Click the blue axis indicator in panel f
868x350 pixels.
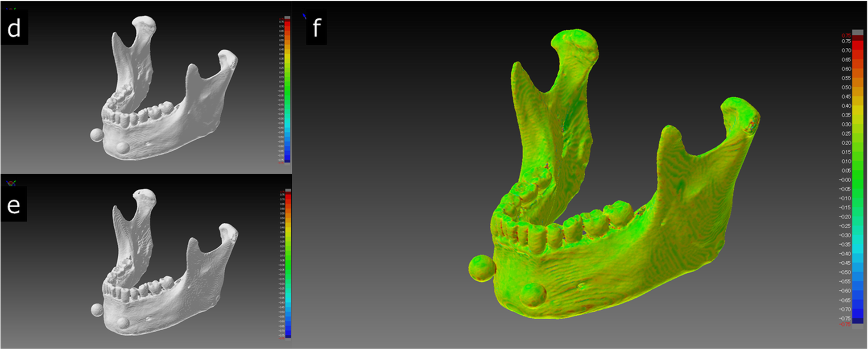305,17
